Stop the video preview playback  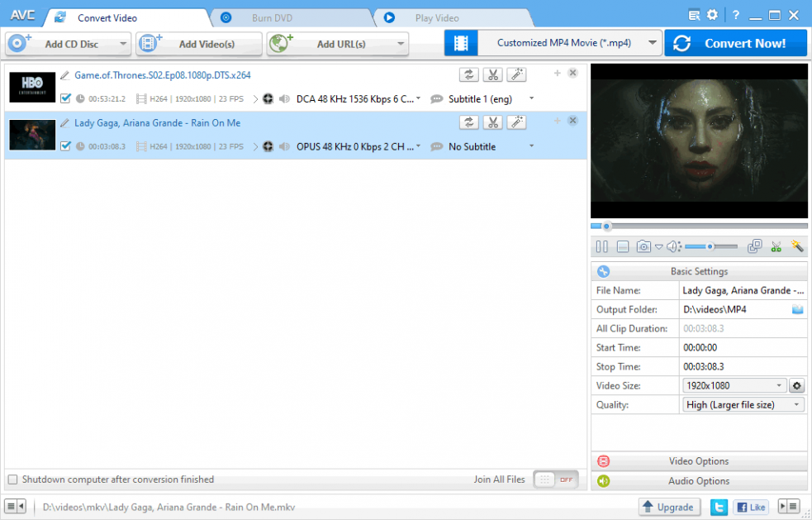[x=623, y=246]
